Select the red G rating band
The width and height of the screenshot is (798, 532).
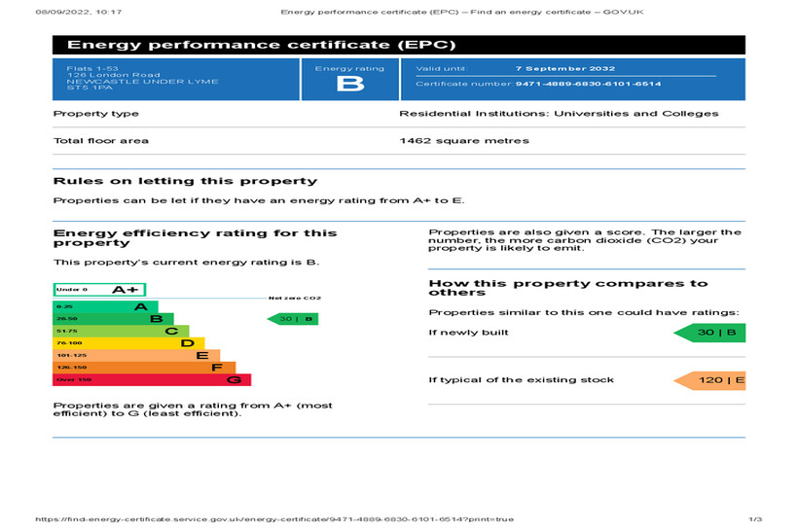(151, 379)
